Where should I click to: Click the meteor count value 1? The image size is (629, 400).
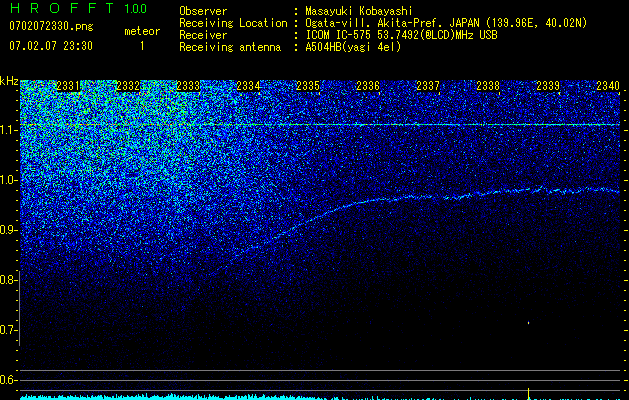(142, 46)
